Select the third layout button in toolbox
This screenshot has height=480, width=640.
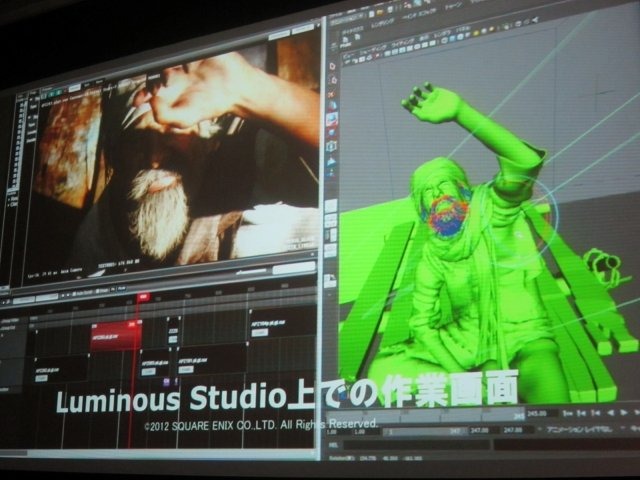click(331, 236)
